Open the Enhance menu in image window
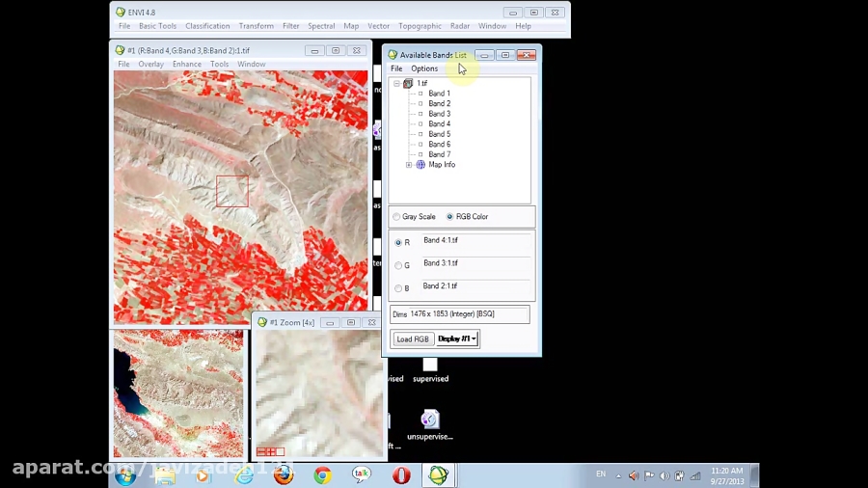Screen dimensions: 868x488 pyautogui.click(x=186, y=65)
